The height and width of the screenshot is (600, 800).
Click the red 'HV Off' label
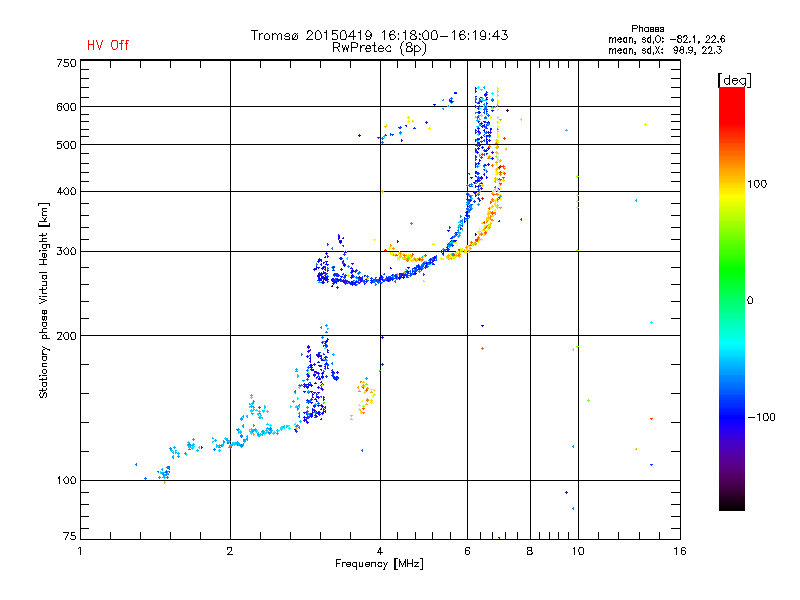click(108, 45)
